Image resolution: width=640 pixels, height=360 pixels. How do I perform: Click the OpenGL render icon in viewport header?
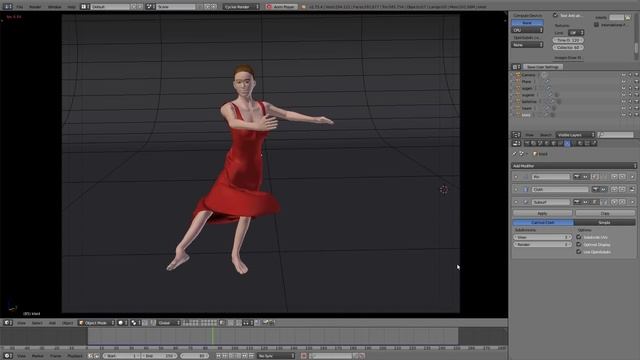click(x=265, y=323)
